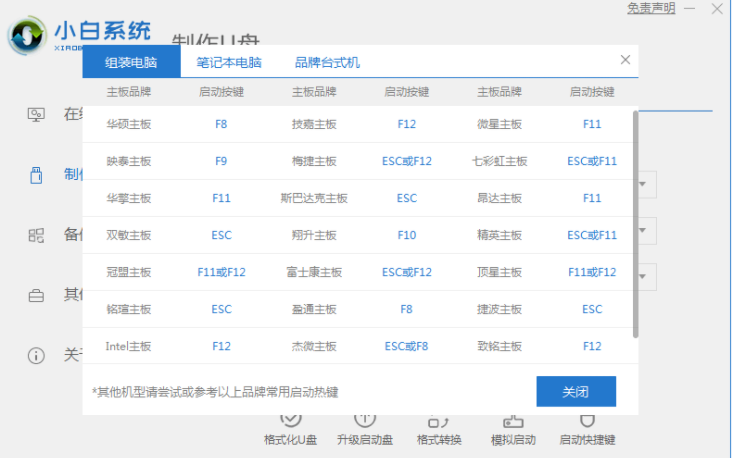The image size is (735, 458).
Task: Click the online reinstall monitor icon in sidebar
Action: point(36,114)
